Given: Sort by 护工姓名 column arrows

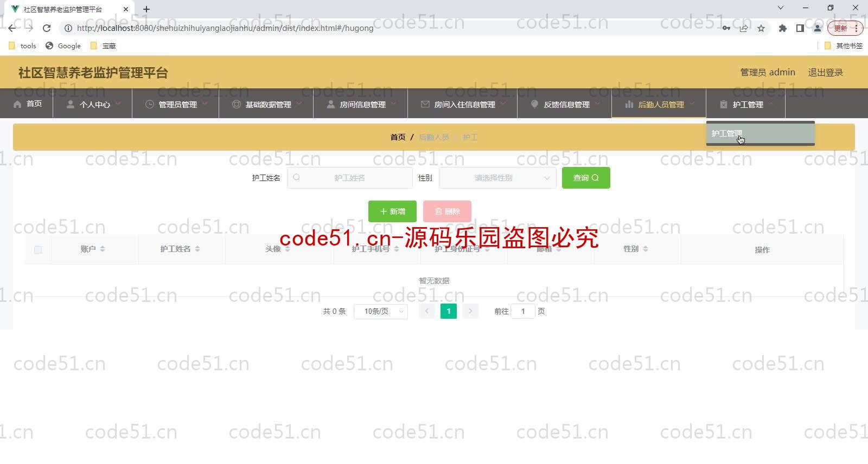Looking at the screenshot, I should tap(197, 249).
